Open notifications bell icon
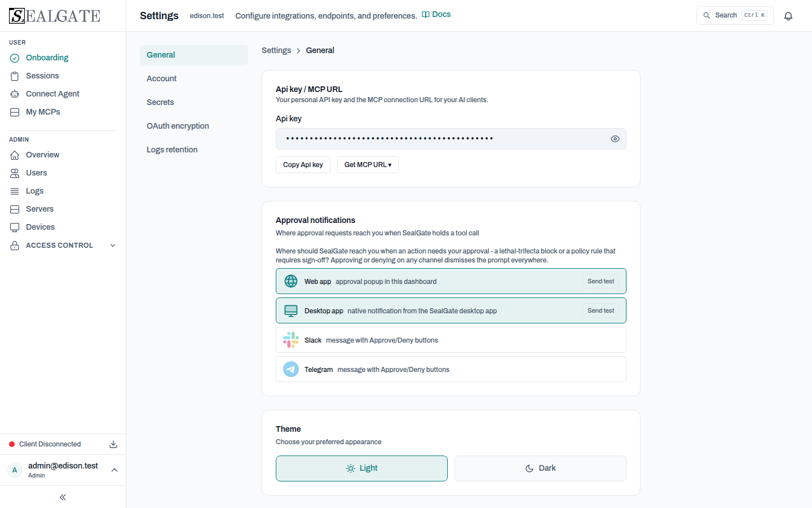 [788, 16]
